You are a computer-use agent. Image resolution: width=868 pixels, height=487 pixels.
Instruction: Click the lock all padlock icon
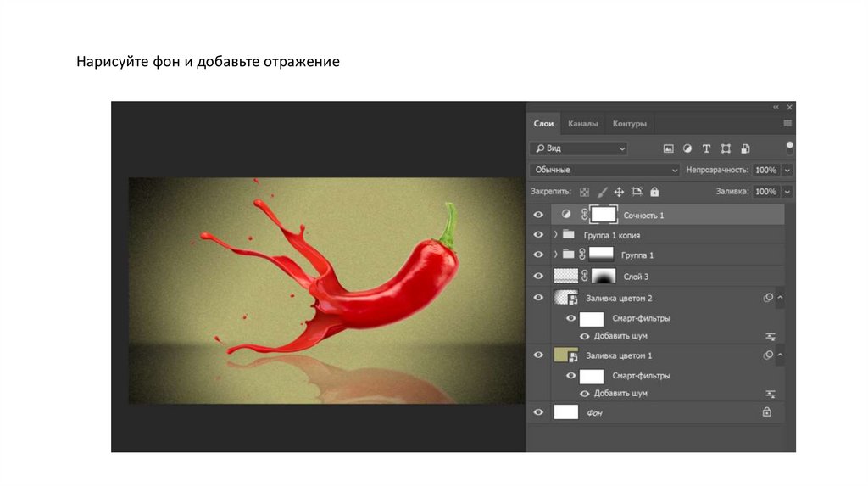pyautogui.click(x=654, y=192)
